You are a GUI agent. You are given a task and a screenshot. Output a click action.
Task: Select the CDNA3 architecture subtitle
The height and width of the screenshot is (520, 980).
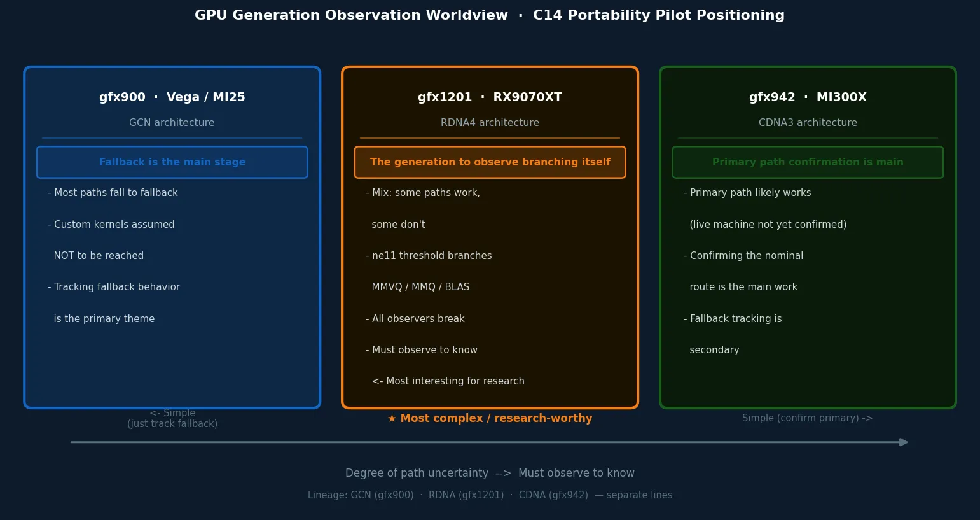[x=808, y=123]
